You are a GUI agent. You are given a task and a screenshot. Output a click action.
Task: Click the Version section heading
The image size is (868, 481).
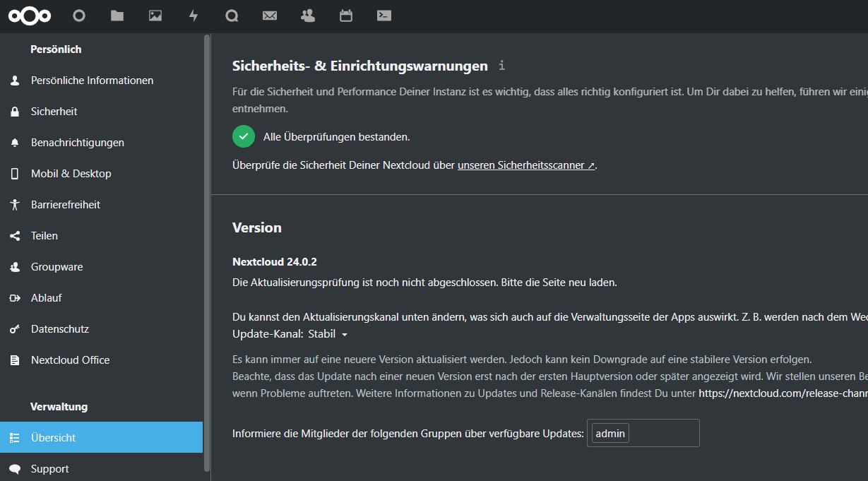pyautogui.click(x=257, y=227)
